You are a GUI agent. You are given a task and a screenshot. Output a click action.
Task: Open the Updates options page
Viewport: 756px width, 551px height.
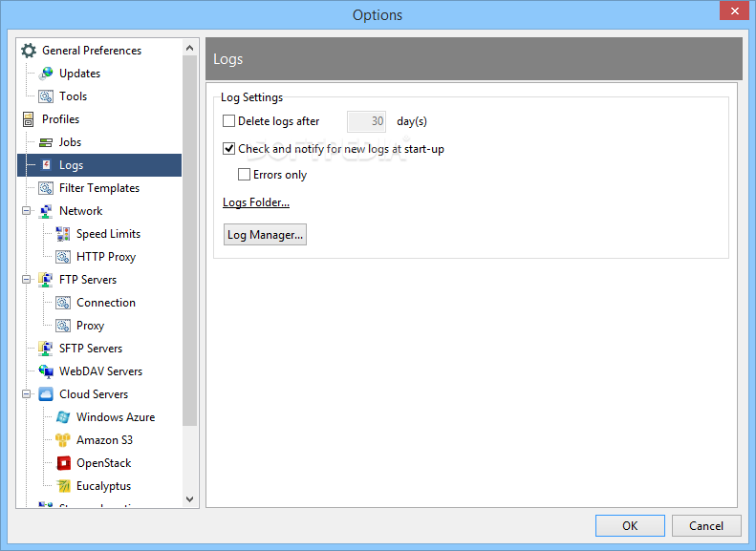pos(79,74)
